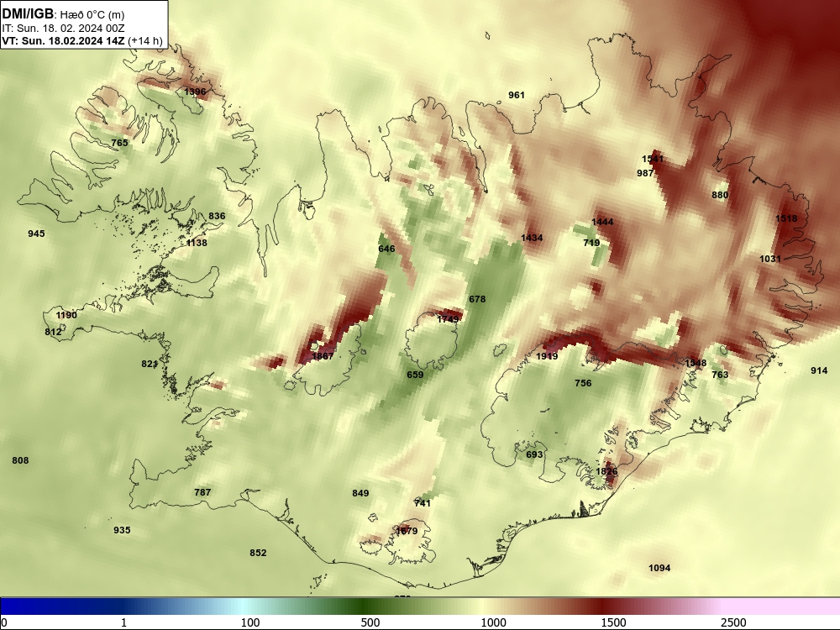Viewport: 840px width, 630px height.
Task: Select the 1867 value label
Action: [x=323, y=355]
